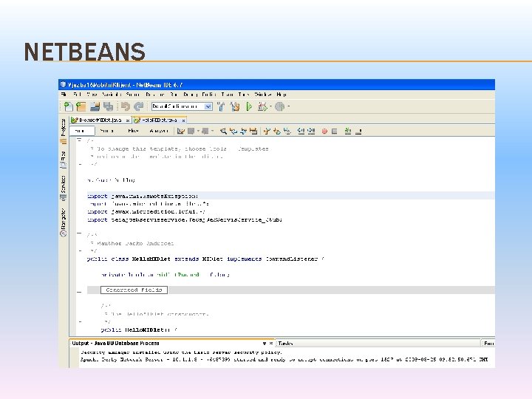Image resolution: width=532 pixels, height=399 pixels.
Task: Switch to the HelloMIDlet.java editor tab
Action: pos(159,120)
